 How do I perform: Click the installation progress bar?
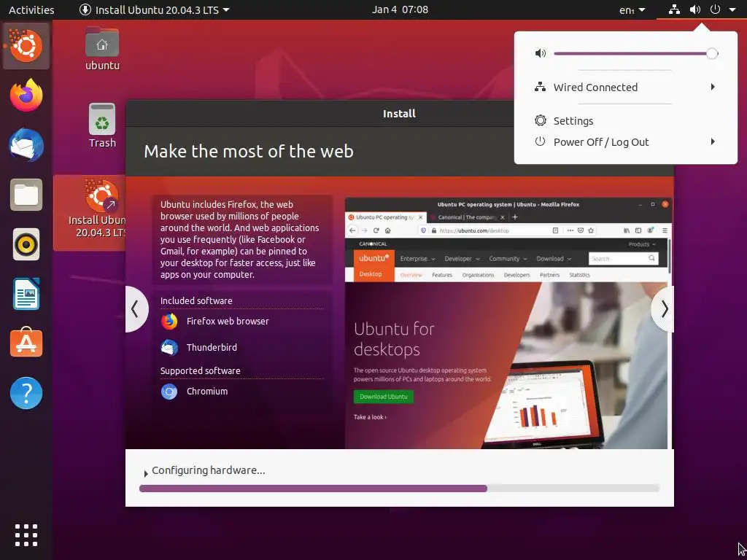[399, 488]
